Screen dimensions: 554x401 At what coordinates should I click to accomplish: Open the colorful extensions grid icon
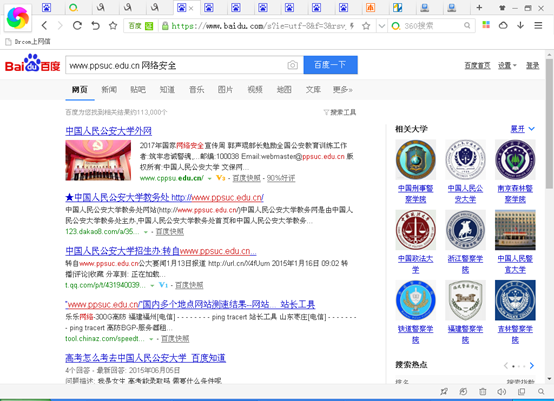pyautogui.click(x=486, y=25)
